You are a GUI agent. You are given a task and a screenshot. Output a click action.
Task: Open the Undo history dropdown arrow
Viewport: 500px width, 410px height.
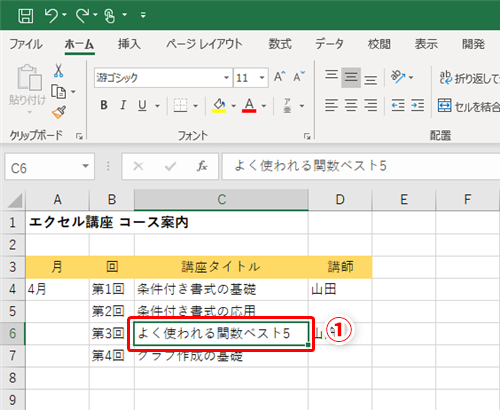pyautogui.click(x=64, y=15)
